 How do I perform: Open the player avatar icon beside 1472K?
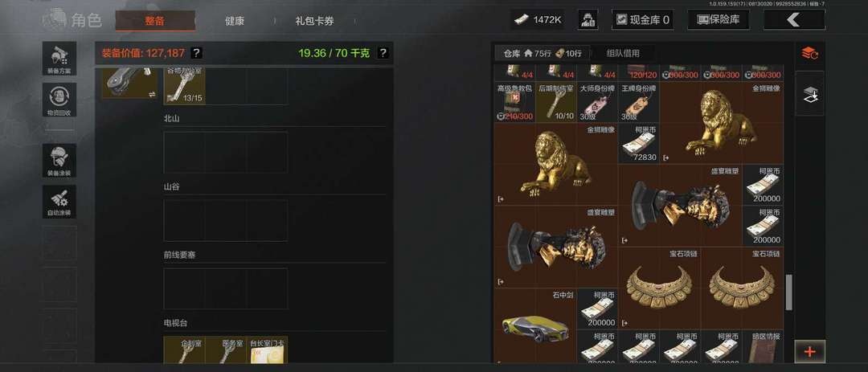click(x=588, y=20)
